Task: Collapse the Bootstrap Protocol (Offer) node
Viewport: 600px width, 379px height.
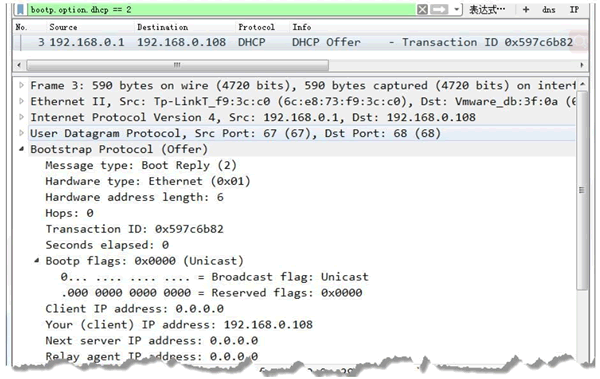Action: pyautogui.click(x=21, y=149)
